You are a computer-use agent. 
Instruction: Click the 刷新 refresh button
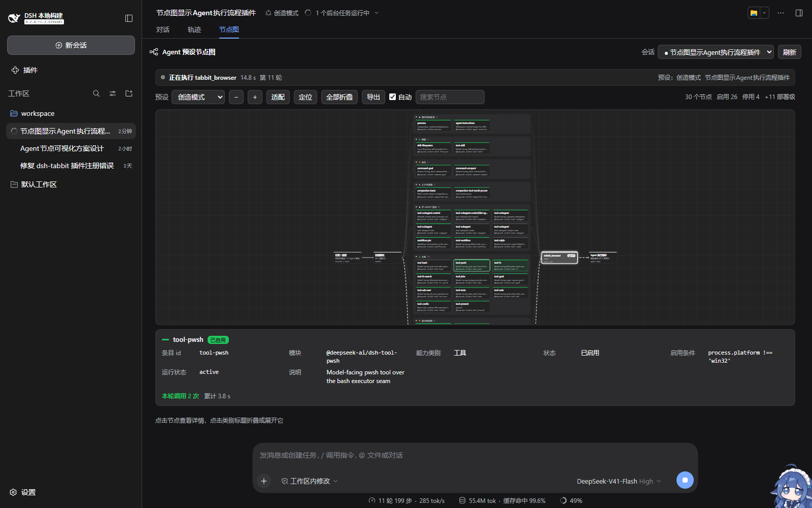(789, 52)
